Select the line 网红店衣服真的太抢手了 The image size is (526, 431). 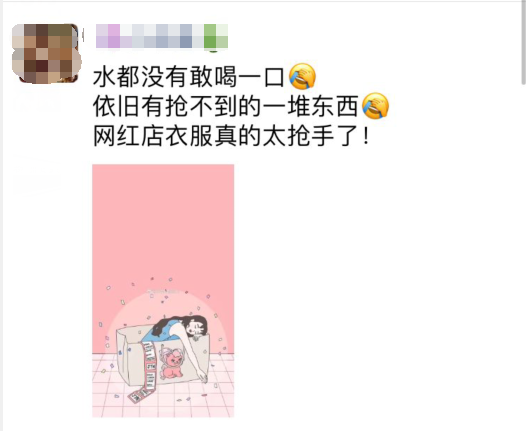[x=231, y=136]
